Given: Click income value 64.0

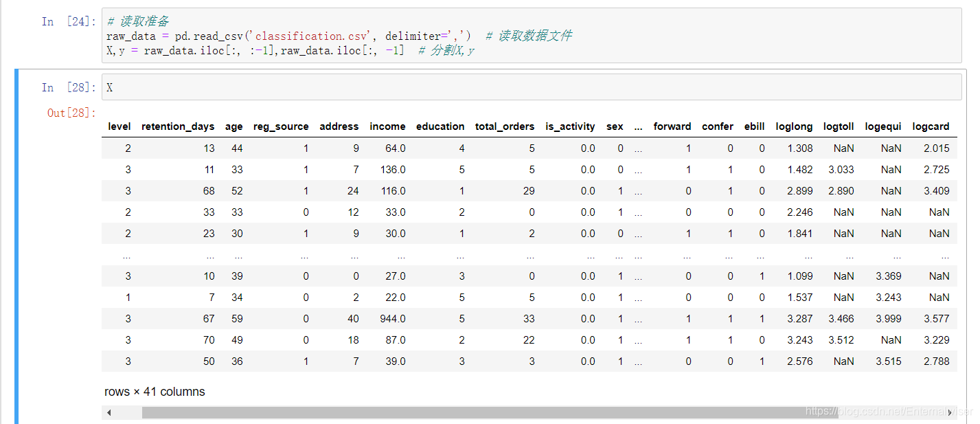Looking at the screenshot, I should click(x=395, y=148).
